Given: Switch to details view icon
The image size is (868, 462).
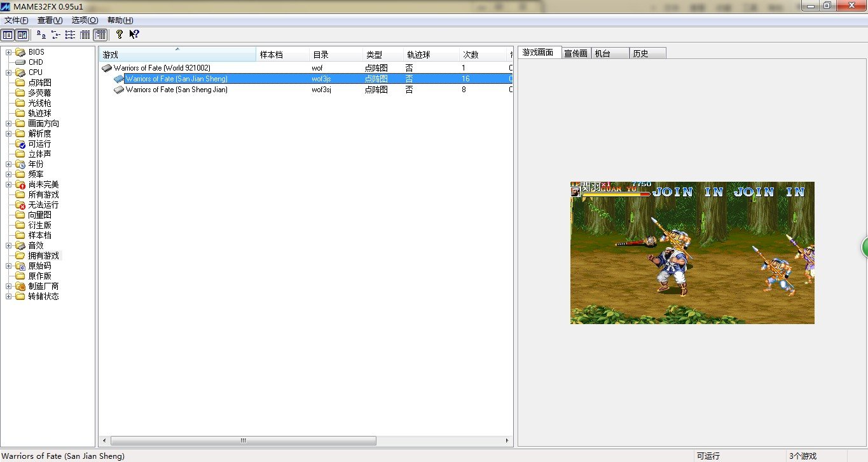Looking at the screenshot, I should pyautogui.click(x=85, y=35).
